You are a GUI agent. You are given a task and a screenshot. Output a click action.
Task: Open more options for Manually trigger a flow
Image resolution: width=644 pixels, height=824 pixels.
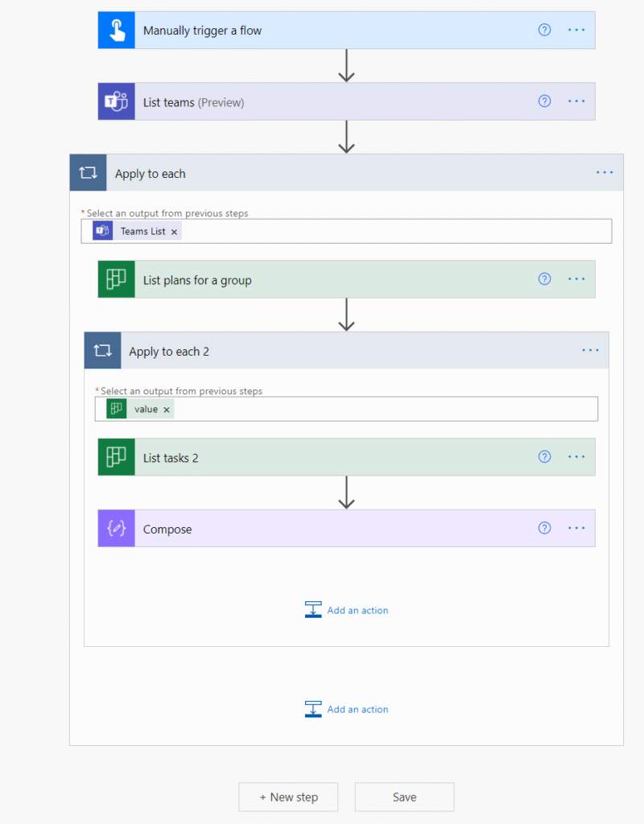point(576,30)
